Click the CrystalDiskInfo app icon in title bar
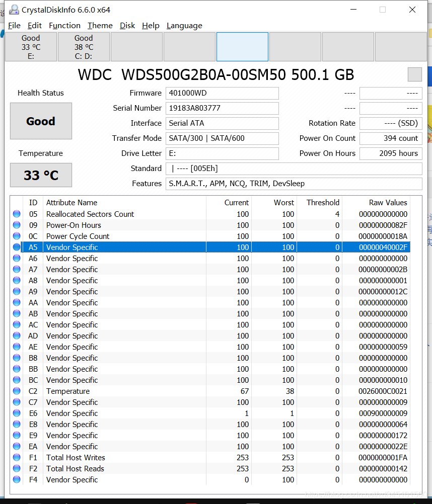 coord(14,10)
